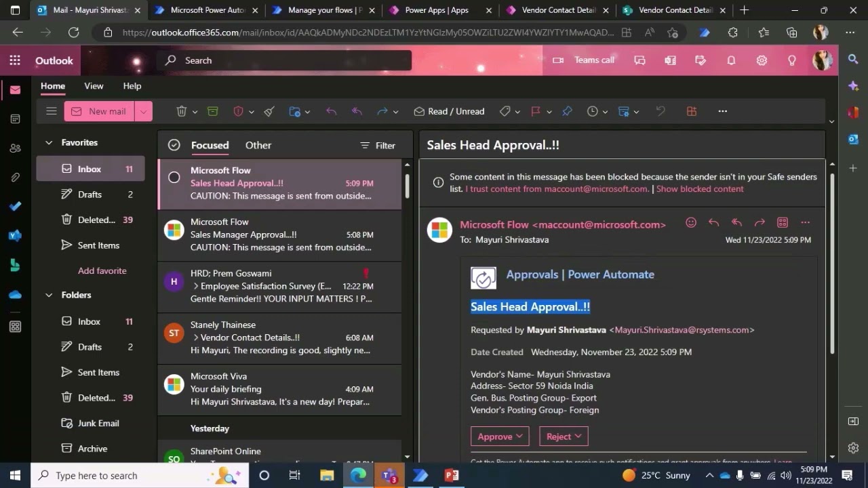Screen dimensions: 868x488
Task: Click Add favorite link
Action: point(102,270)
